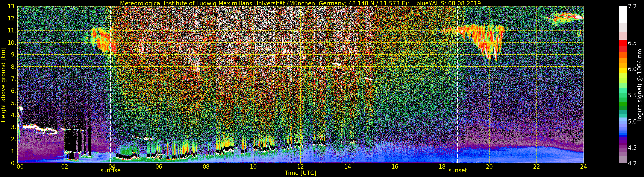Viewport: 644px width, 177px height.
Task: Click the '24' tick label on the time axis
Action: (x=583, y=166)
